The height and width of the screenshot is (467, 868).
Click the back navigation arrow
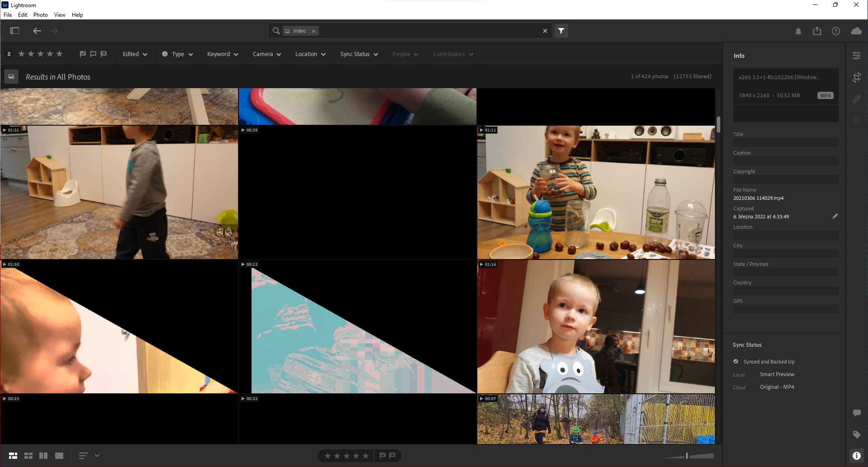click(x=37, y=31)
